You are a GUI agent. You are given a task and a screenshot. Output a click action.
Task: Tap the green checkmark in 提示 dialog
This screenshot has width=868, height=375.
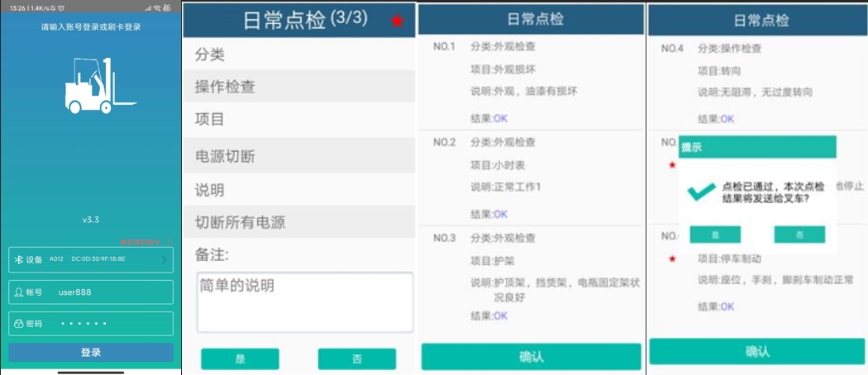(702, 192)
